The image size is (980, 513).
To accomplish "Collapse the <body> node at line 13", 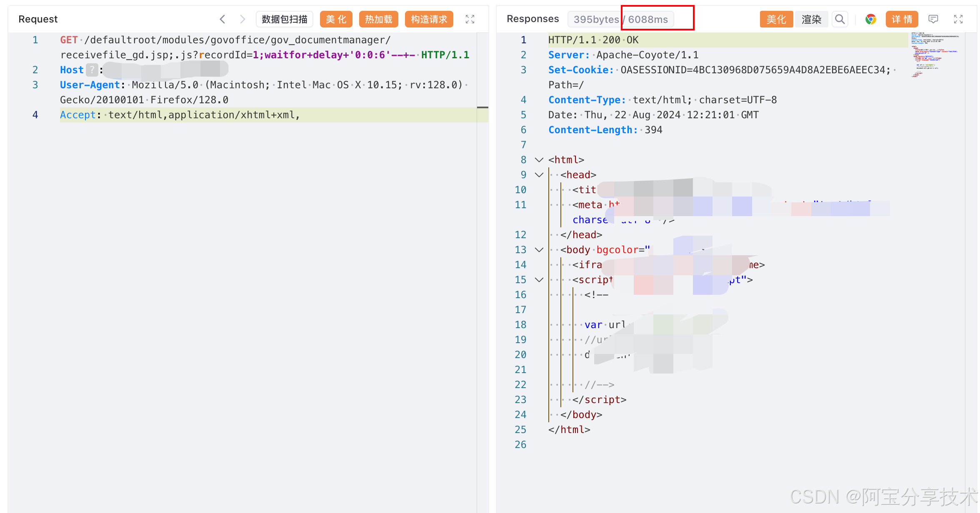I will click(539, 250).
